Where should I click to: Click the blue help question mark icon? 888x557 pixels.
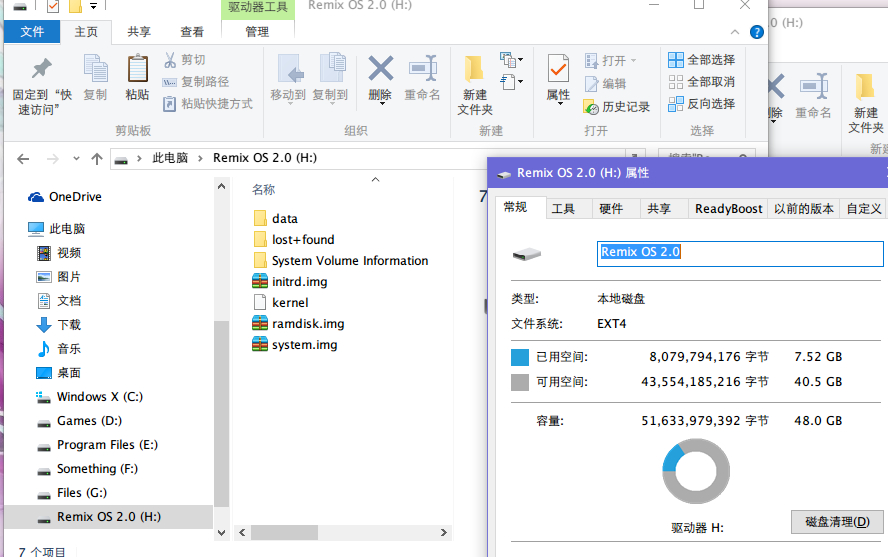point(757,32)
